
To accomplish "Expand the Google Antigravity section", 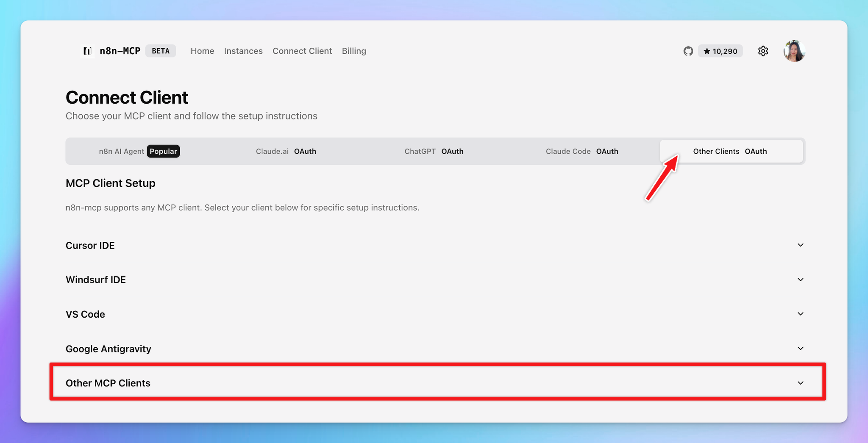I will [x=435, y=349].
